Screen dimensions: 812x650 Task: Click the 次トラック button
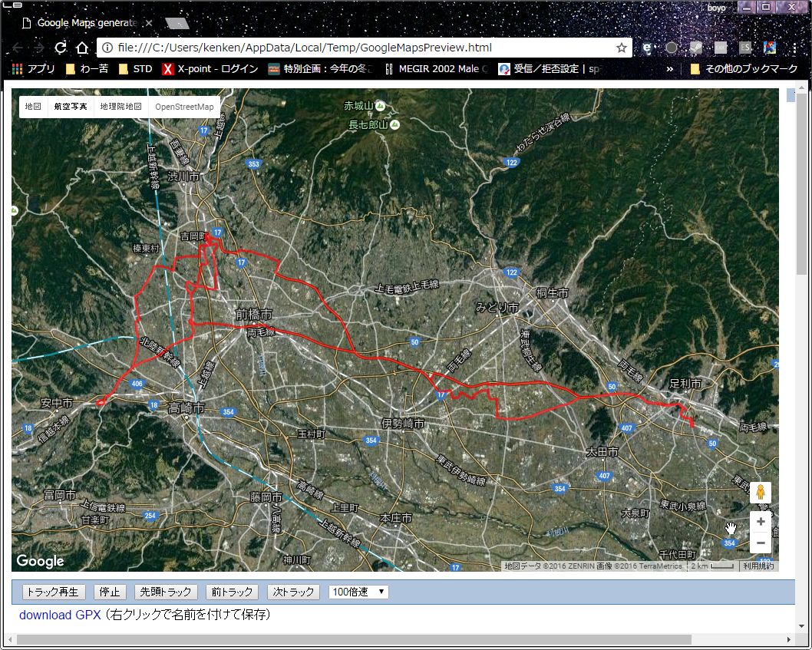coord(294,592)
